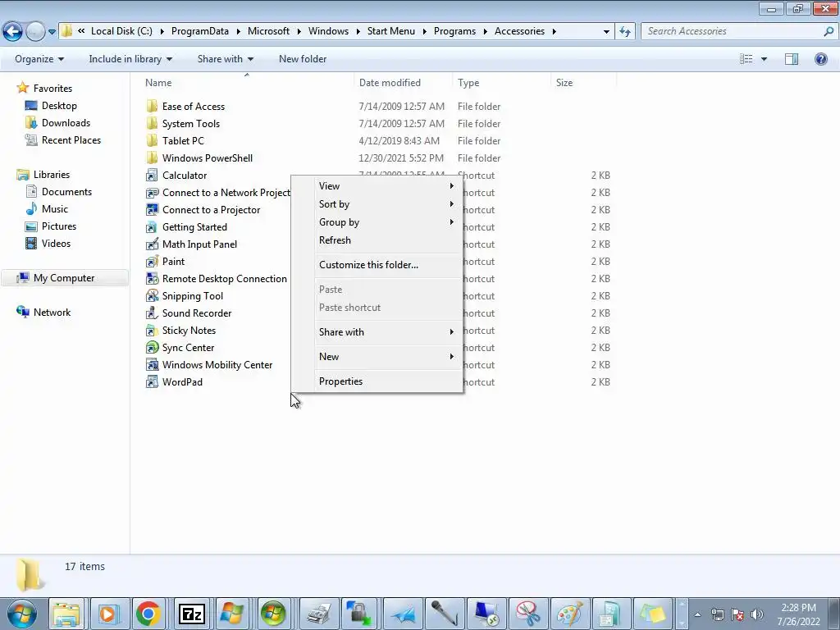The image size is (840, 630).
Task: Open the Music library
Action: (55, 209)
